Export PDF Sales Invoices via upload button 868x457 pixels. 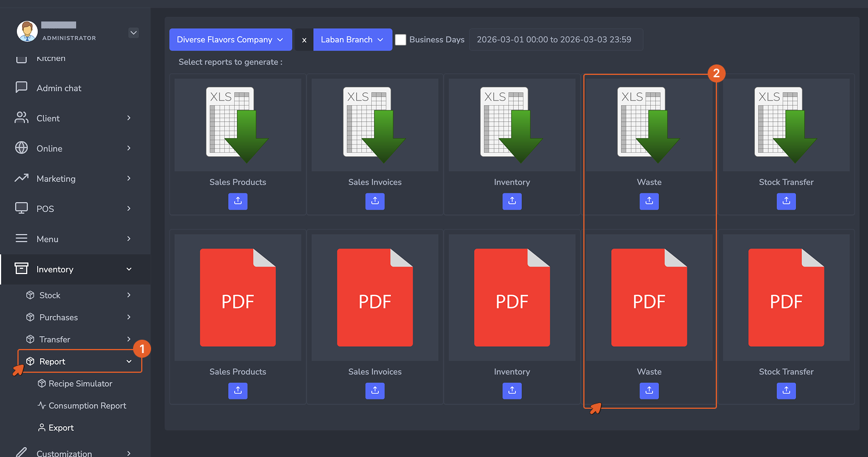(x=375, y=391)
